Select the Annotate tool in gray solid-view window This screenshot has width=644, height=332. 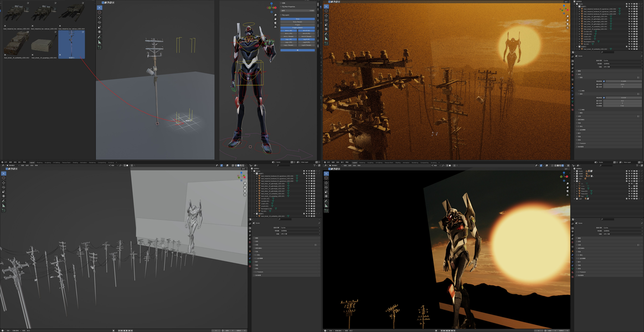click(x=4, y=201)
